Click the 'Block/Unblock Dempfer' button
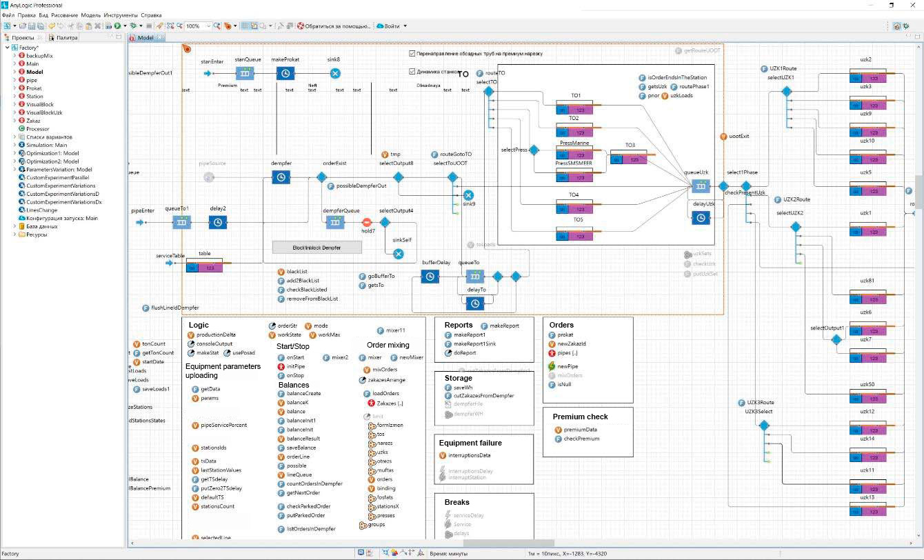The width and height of the screenshot is (924, 560). click(x=317, y=247)
